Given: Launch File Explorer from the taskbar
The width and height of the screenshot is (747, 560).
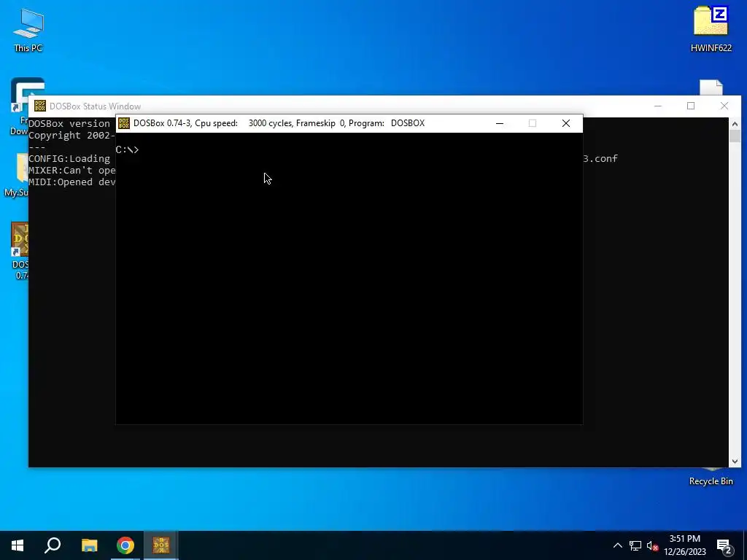Looking at the screenshot, I should point(89,545).
